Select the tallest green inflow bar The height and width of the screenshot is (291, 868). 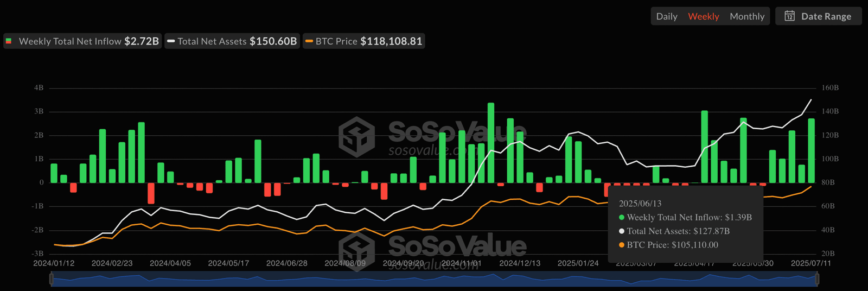(x=491, y=143)
